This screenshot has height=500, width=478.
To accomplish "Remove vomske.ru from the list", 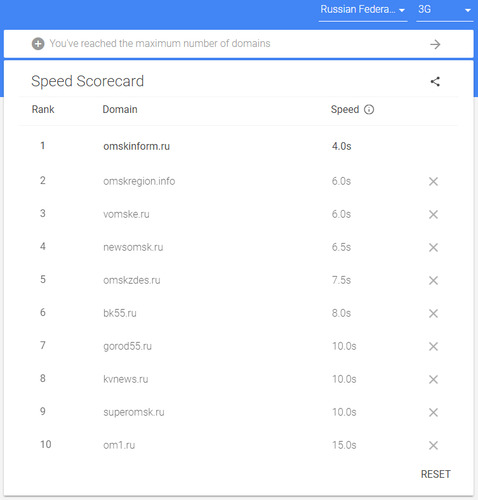I will [433, 214].
